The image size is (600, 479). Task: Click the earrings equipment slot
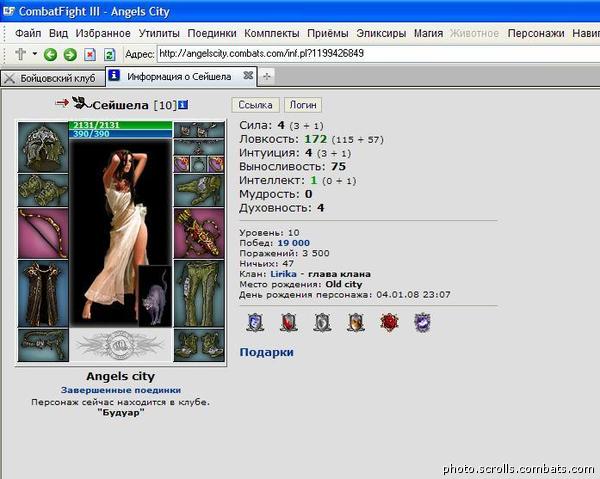199,130
